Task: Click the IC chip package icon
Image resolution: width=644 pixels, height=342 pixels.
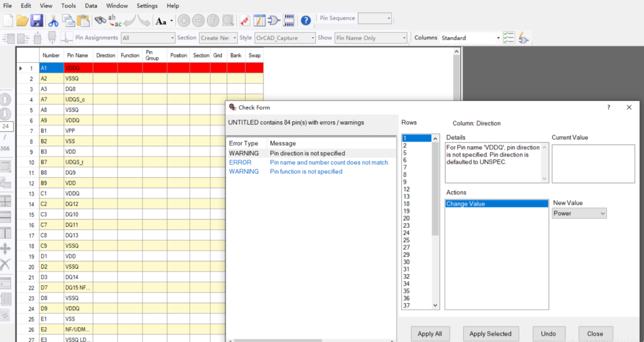Action: [x=289, y=20]
